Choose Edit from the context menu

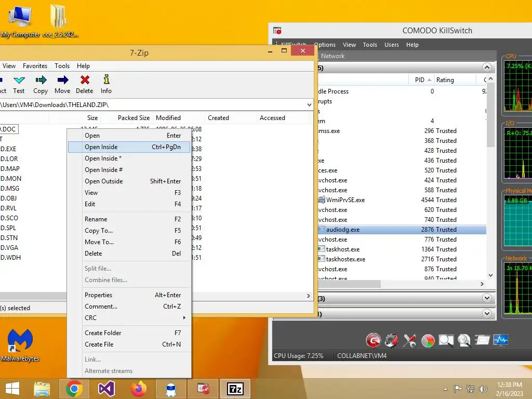(129, 204)
